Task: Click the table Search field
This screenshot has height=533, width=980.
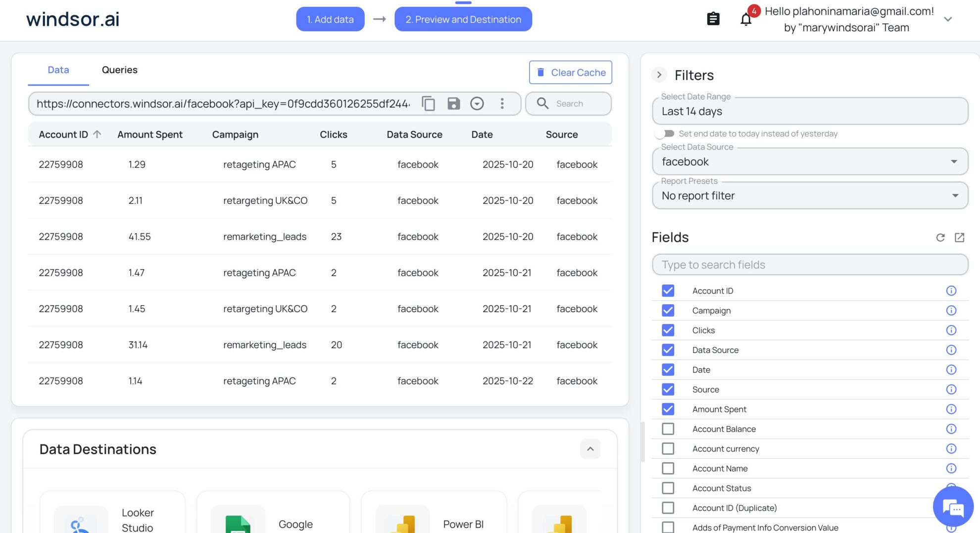Action: [x=568, y=103]
